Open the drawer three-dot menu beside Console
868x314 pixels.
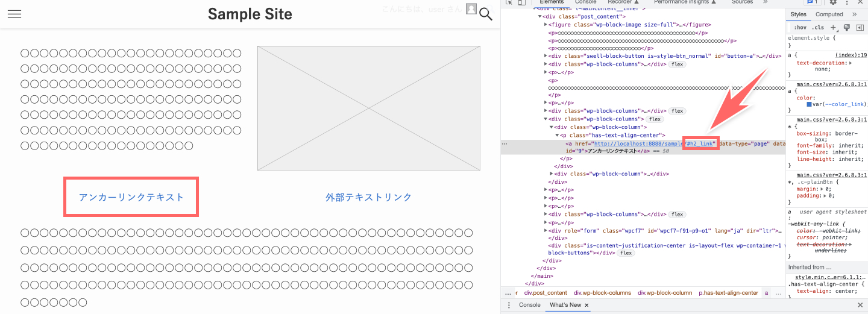[509, 305]
